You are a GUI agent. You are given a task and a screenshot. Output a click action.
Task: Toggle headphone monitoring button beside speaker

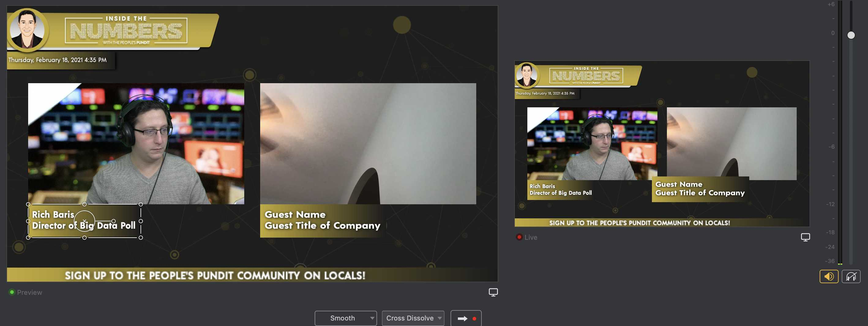[851, 276]
